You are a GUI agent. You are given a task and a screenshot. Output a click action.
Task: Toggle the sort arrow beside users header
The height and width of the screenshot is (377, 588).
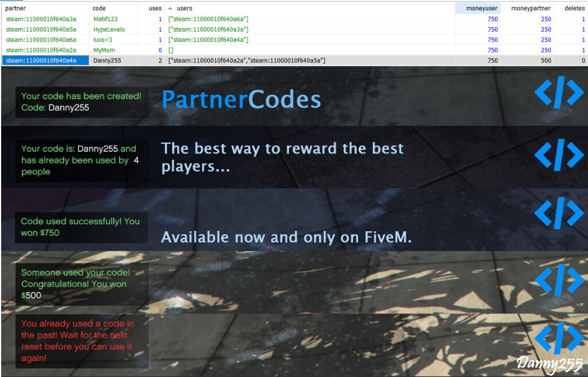[170, 8]
